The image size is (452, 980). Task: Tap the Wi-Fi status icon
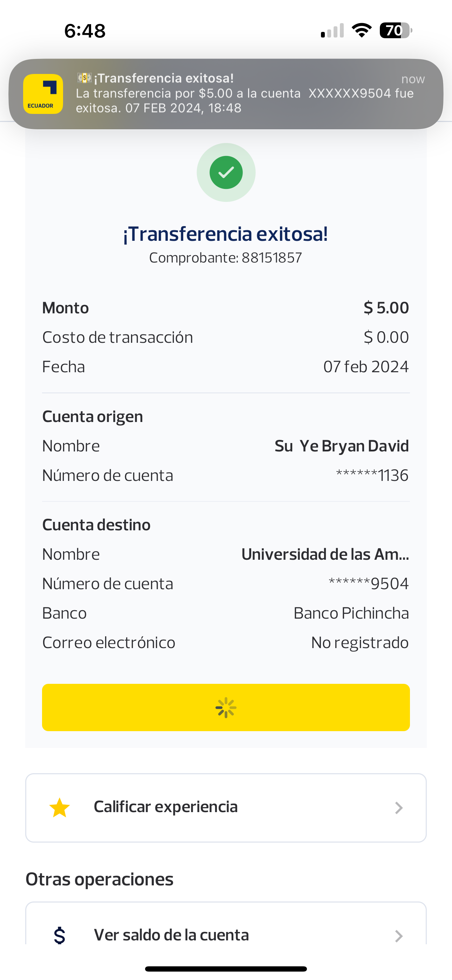click(362, 30)
